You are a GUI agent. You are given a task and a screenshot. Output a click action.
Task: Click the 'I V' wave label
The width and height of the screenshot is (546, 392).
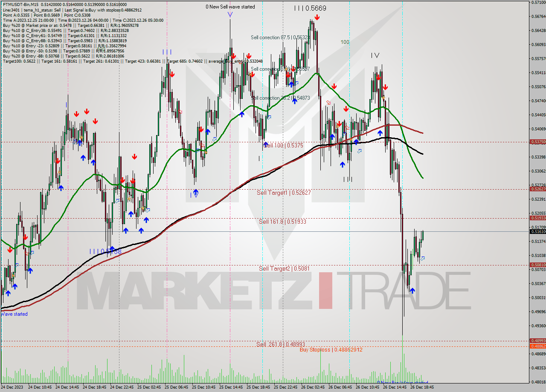[375, 55]
